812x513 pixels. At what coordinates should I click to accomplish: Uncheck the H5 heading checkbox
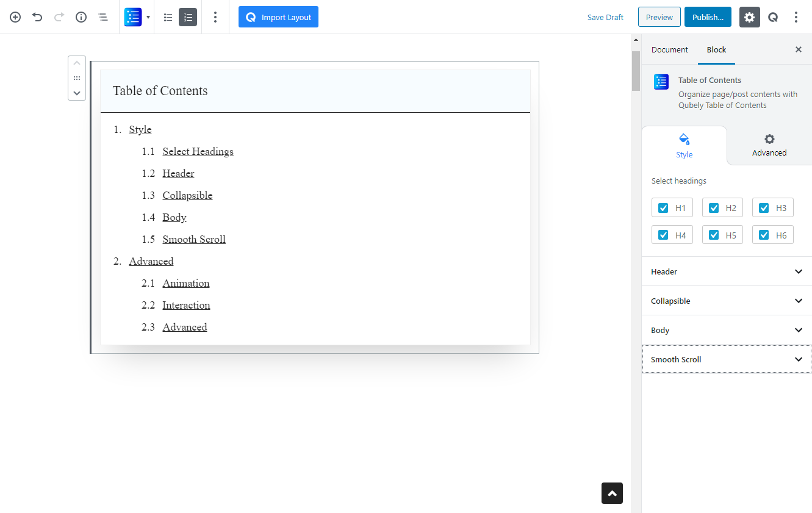(714, 235)
